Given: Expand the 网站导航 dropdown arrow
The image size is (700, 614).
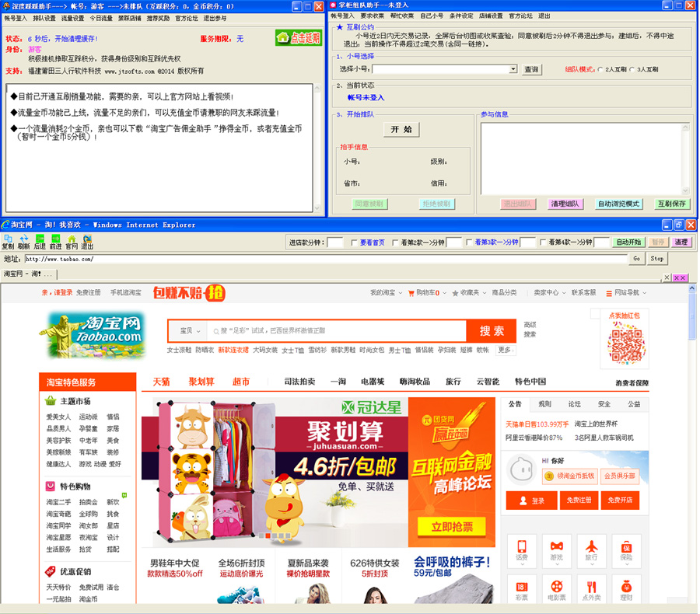Looking at the screenshot, I should [x=644, y=293].
